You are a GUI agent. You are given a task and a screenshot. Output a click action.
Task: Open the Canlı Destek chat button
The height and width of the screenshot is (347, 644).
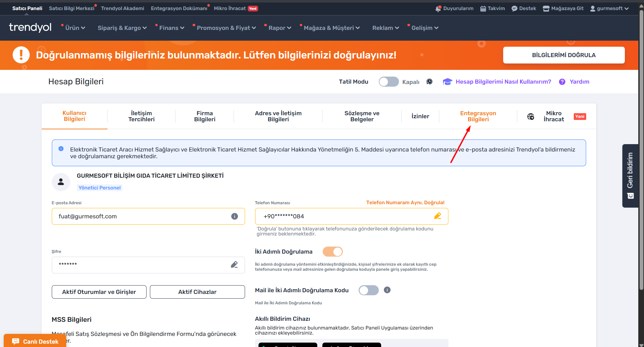click(35, 341)
